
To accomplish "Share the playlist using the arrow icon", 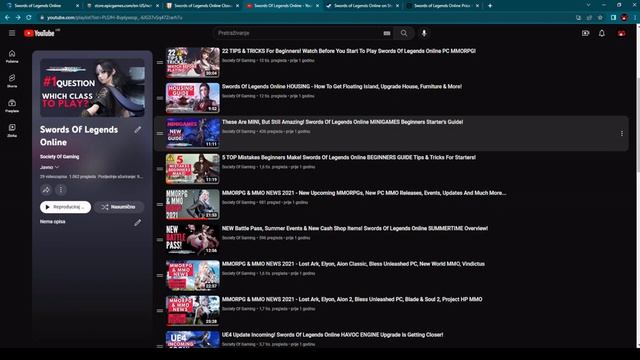I will tap(46, 190).
